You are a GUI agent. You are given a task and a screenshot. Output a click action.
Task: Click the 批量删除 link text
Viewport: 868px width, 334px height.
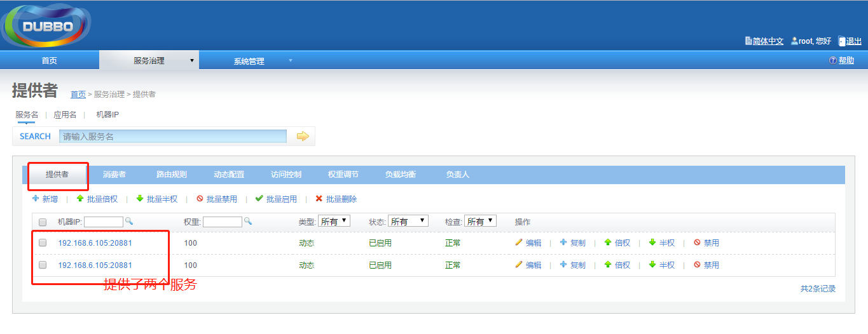[x=341, y=199]
